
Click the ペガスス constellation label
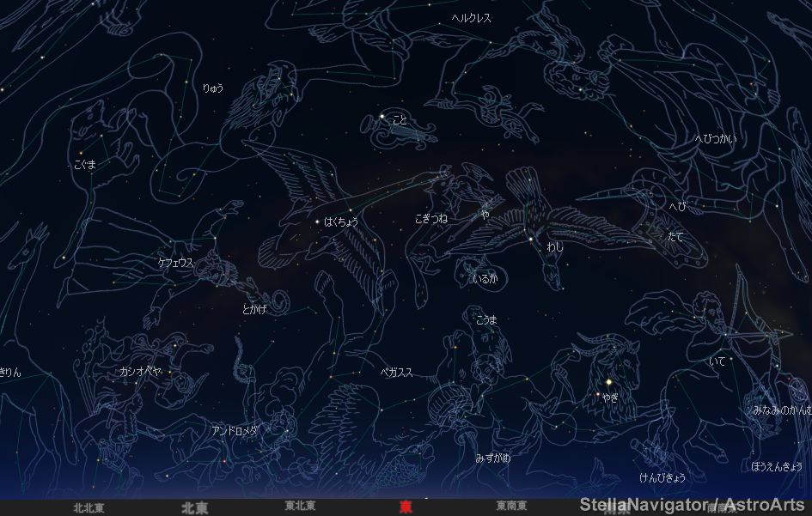click(397, 373)
